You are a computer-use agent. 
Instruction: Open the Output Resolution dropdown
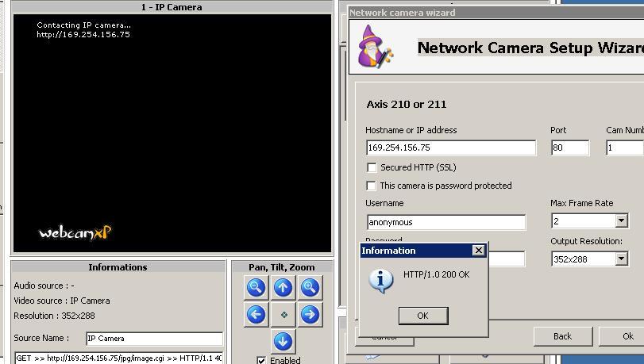(622, 259)
